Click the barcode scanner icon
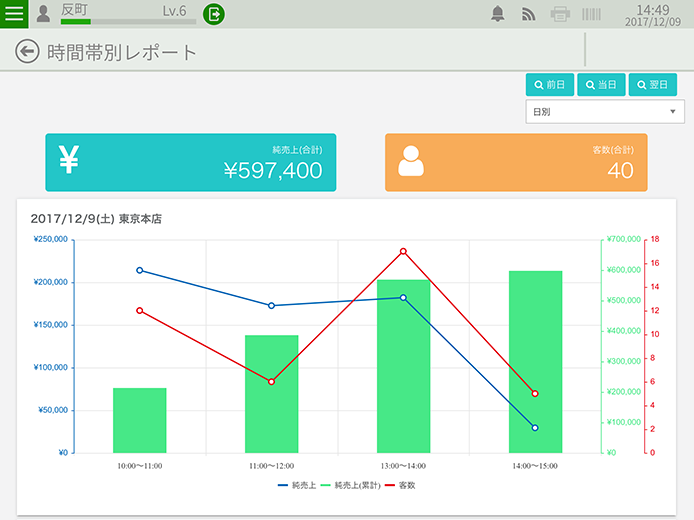This screenshot has width=694, height=520. (x=592, y=14)
